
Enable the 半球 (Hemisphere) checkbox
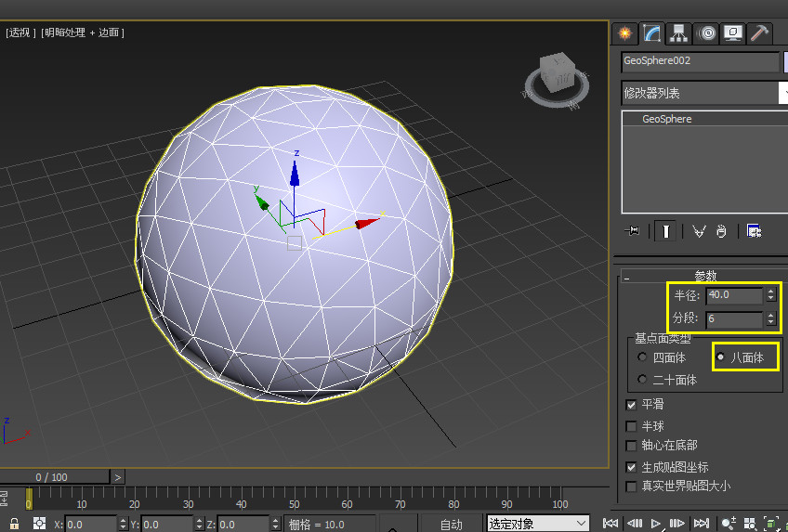(x=632, y=426)
